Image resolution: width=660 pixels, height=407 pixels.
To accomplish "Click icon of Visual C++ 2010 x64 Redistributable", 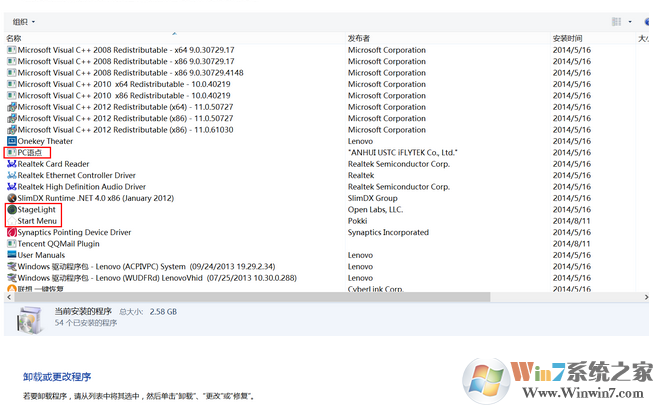I will point(12,84).
